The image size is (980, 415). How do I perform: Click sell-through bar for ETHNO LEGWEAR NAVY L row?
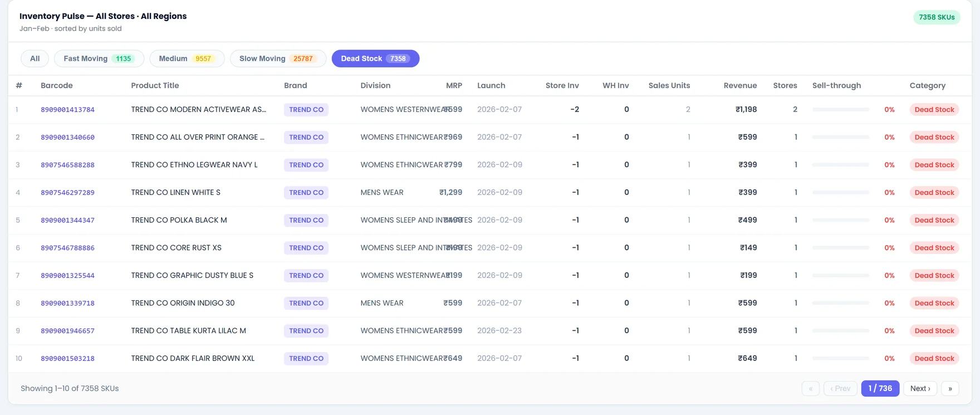[841, 165]
